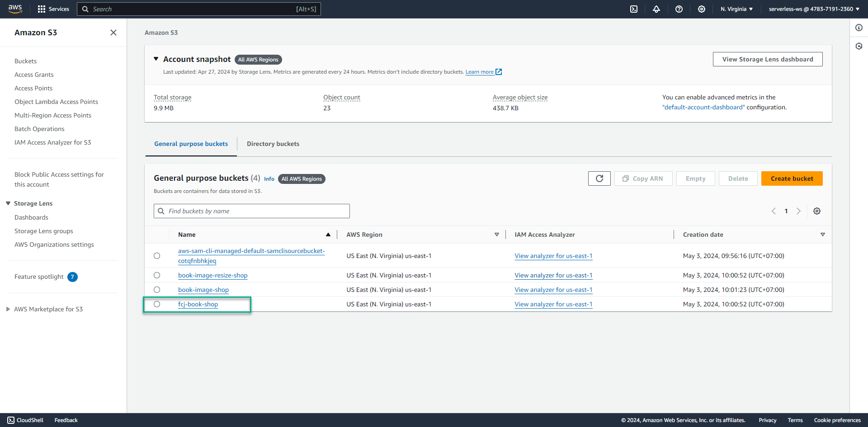Open the settings gear in top bar
The height and width of the screenshot is (427, 868).
pyautogui.click(x=702, y=9)
